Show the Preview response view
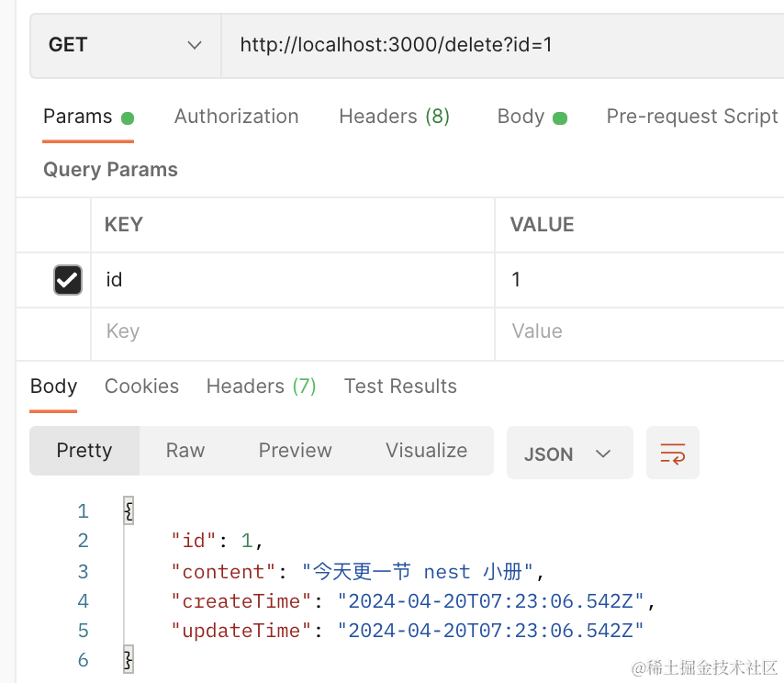 tap(295, 451)
